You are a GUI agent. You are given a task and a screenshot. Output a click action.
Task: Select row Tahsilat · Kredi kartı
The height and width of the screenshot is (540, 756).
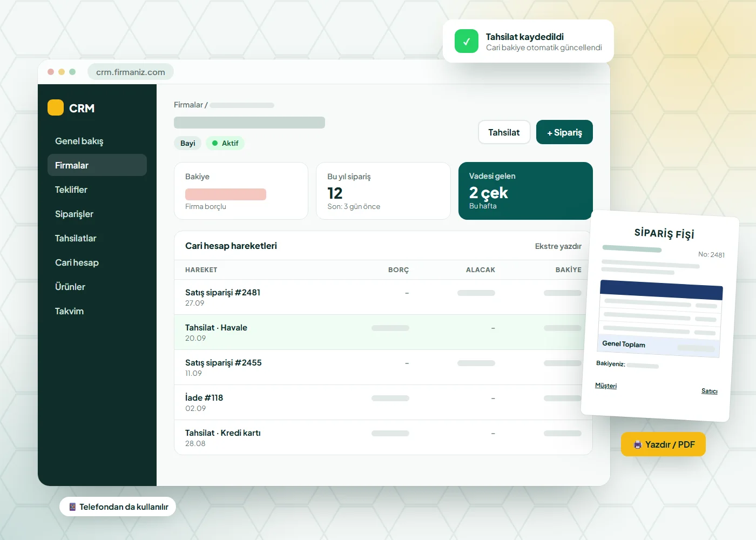pos(383,437)
